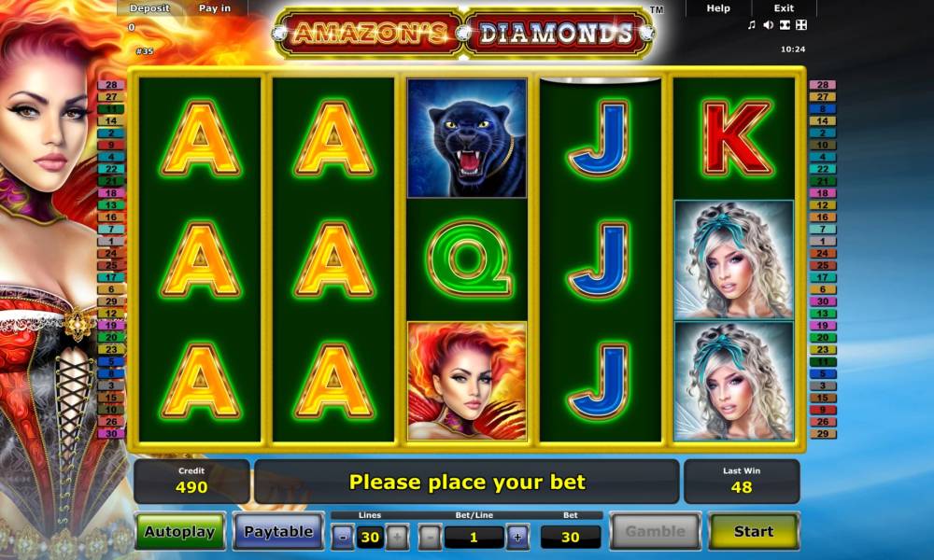The height and width of the screenshot is (560, 934).
Task: Open the Paytable
Action: [278, 531]
